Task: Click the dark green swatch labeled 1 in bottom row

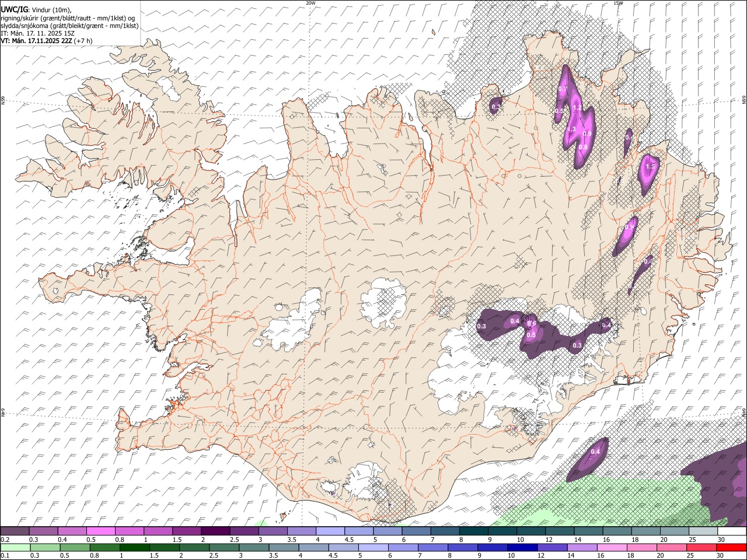Action: [x=134, y=547]
